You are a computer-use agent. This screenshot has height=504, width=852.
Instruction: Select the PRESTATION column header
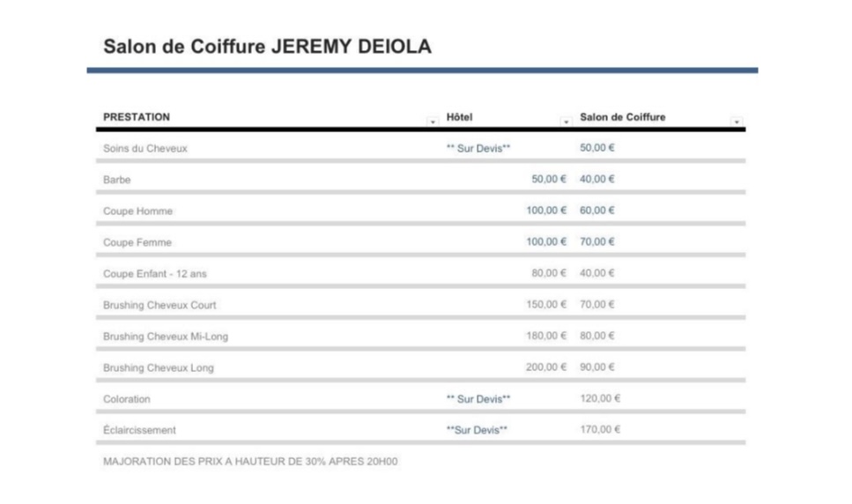coord(137,117)
